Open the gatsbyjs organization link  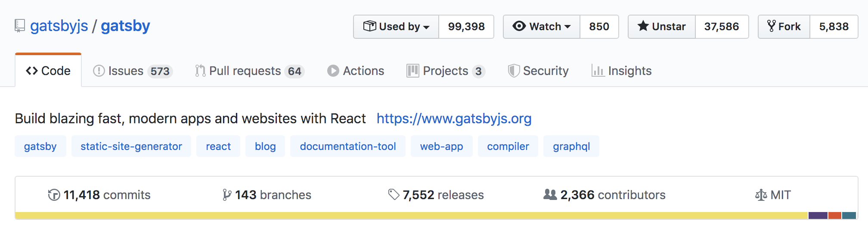59,26
